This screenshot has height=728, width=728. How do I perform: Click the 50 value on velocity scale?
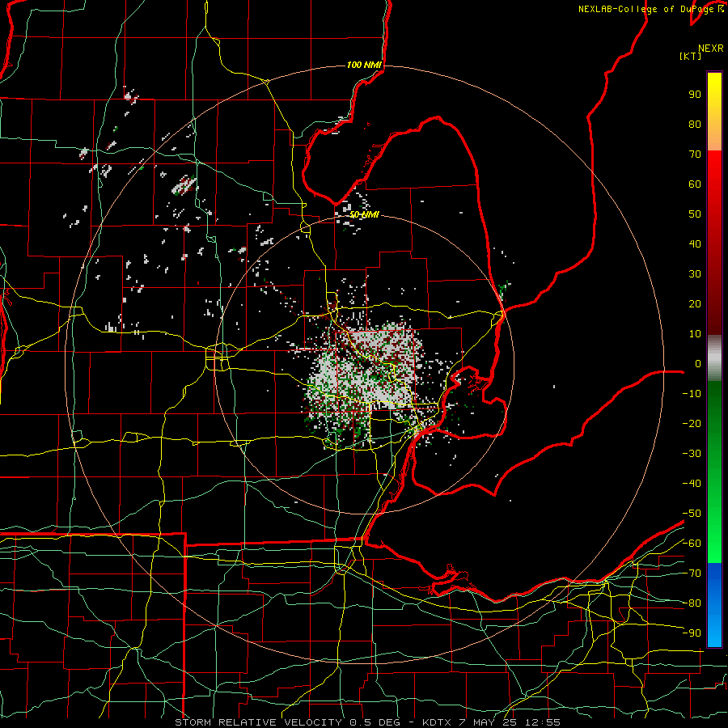(695, 214)
